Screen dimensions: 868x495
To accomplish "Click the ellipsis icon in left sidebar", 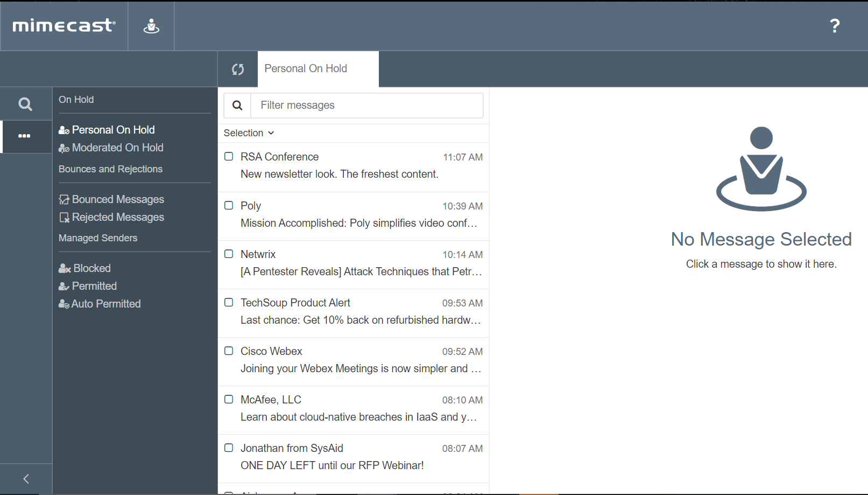I will coord(25,136).
